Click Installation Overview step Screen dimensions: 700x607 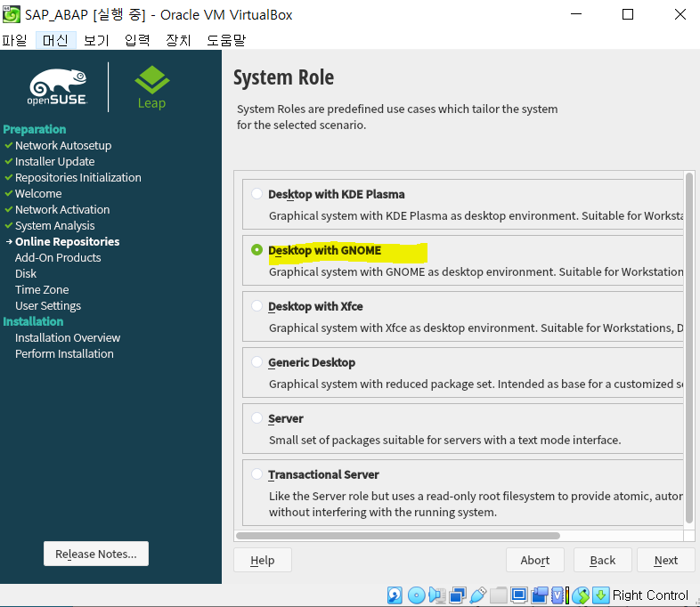68,338
